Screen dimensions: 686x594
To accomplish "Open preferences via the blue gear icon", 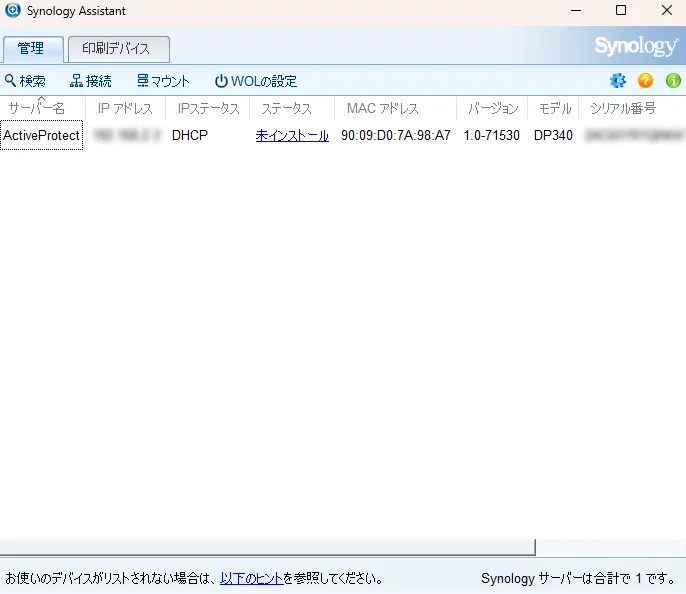I will point(618,81).
